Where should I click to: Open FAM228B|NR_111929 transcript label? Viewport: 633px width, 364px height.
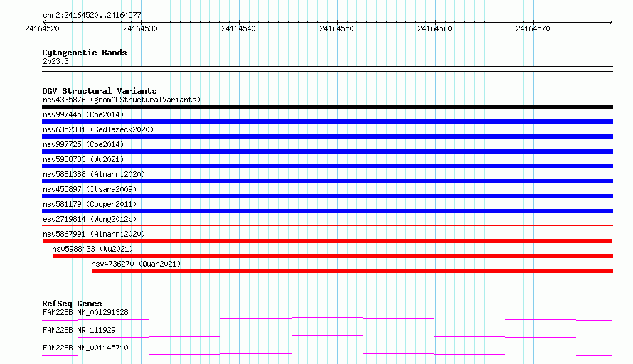(x=79, y=330)
